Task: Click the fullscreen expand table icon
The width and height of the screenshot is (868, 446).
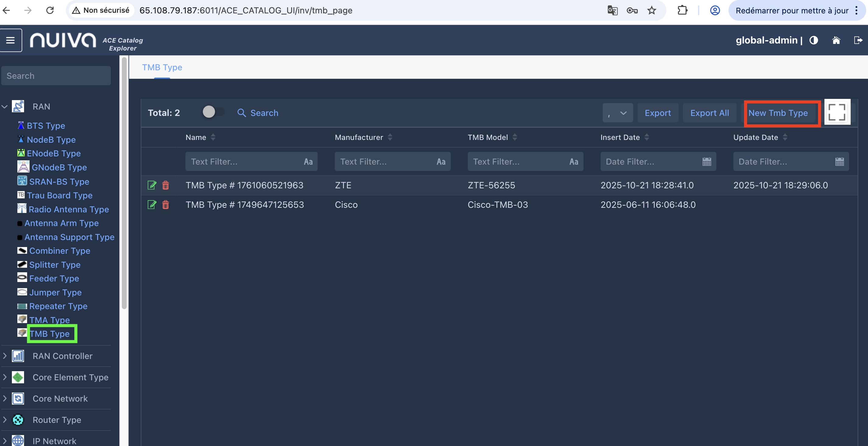Action: pos(837,112)
